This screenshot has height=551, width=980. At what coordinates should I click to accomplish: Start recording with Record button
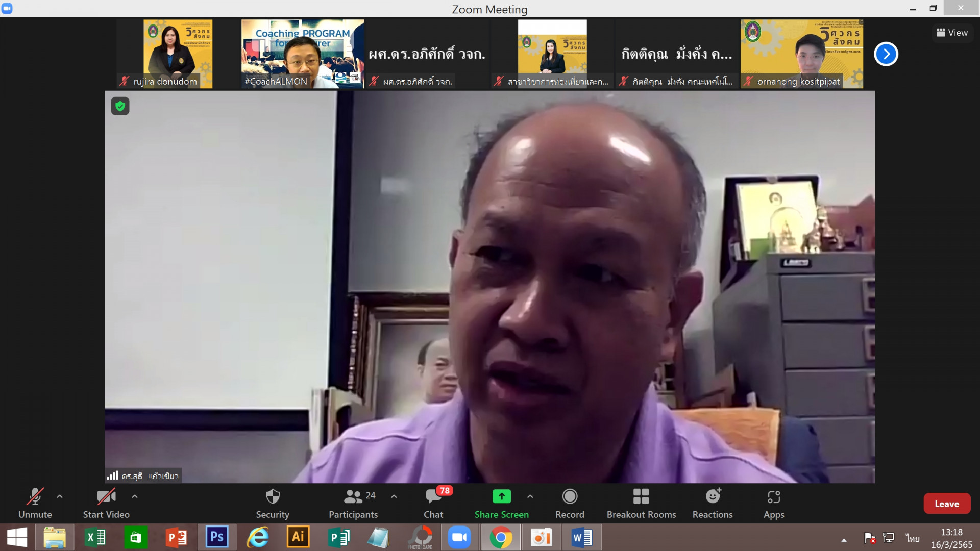(570, 503)
